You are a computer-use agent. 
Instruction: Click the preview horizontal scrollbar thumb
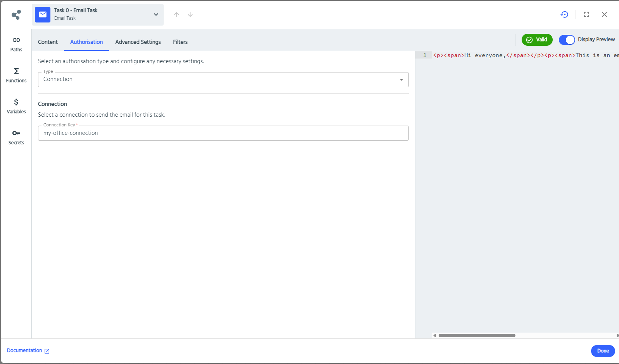click(x=477, y=335)
